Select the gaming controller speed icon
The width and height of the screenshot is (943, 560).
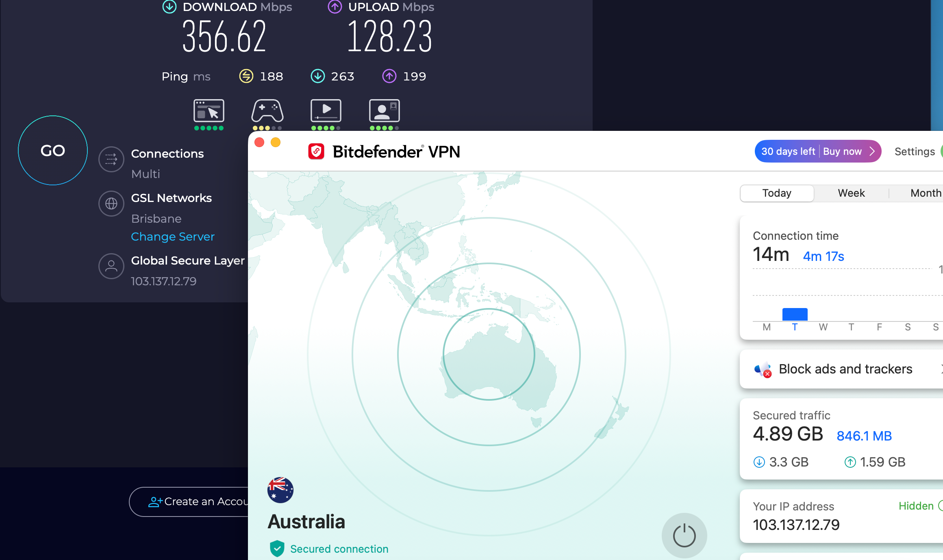click(x=267, y=111)
